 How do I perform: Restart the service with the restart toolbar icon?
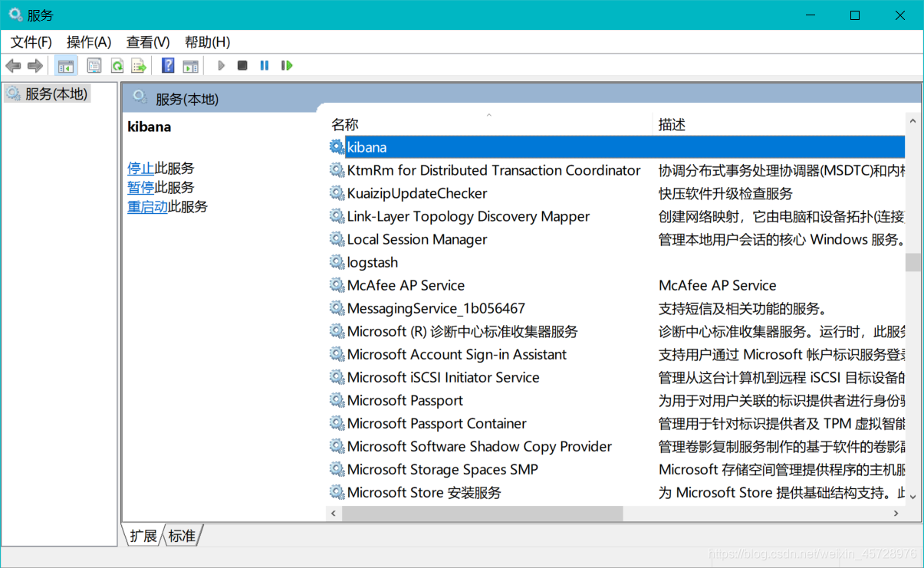(286, 65)
